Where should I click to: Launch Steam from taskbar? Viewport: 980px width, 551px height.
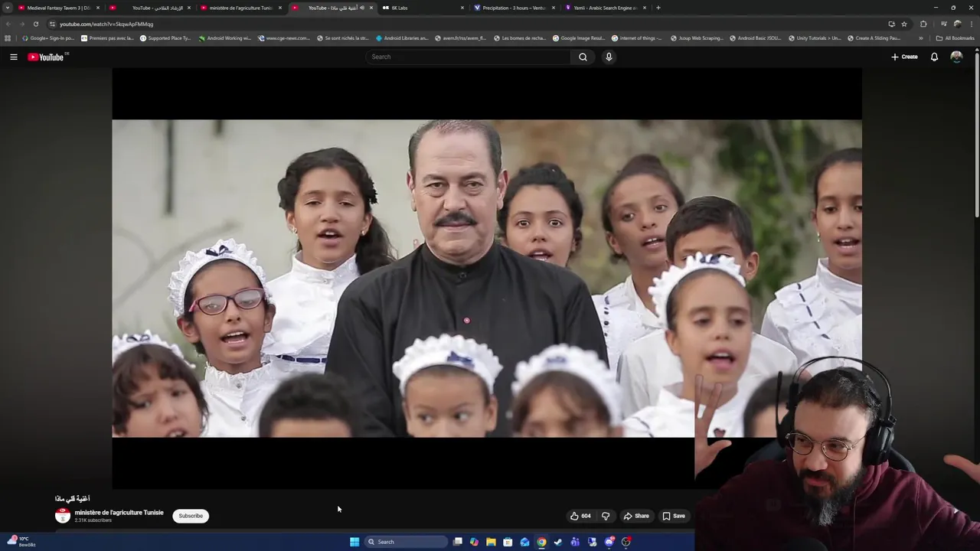[558, 542]
